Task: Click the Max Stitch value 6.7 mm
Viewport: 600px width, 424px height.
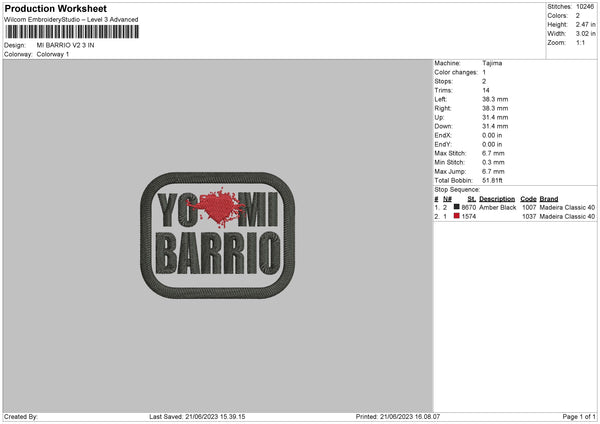Action: pos(493,153)
